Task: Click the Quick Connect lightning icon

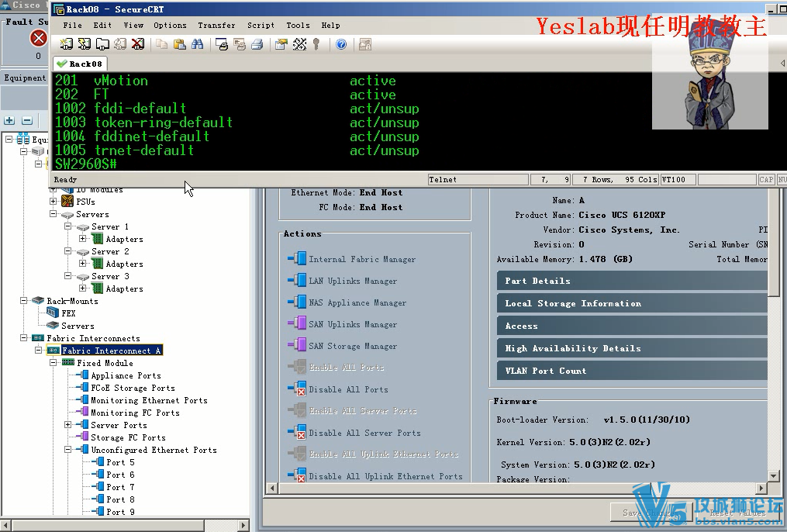Action: click(85, 44)
